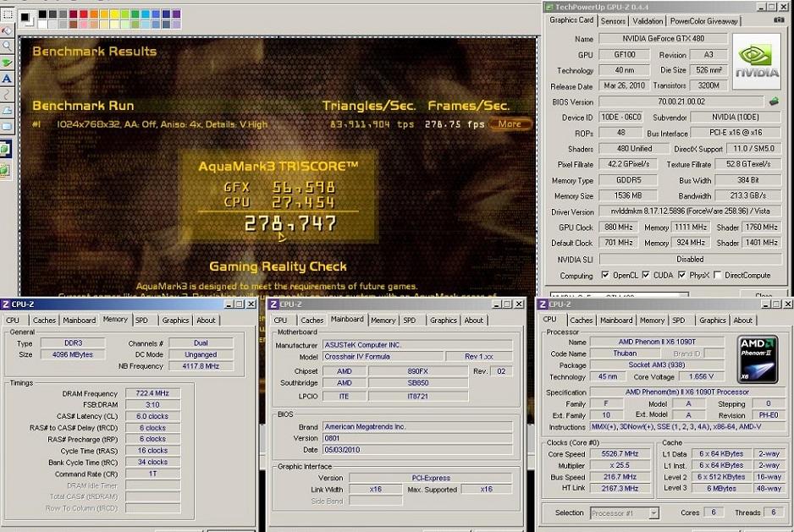
Task: Toggle the PhysX checkbox
Action: 681,275
